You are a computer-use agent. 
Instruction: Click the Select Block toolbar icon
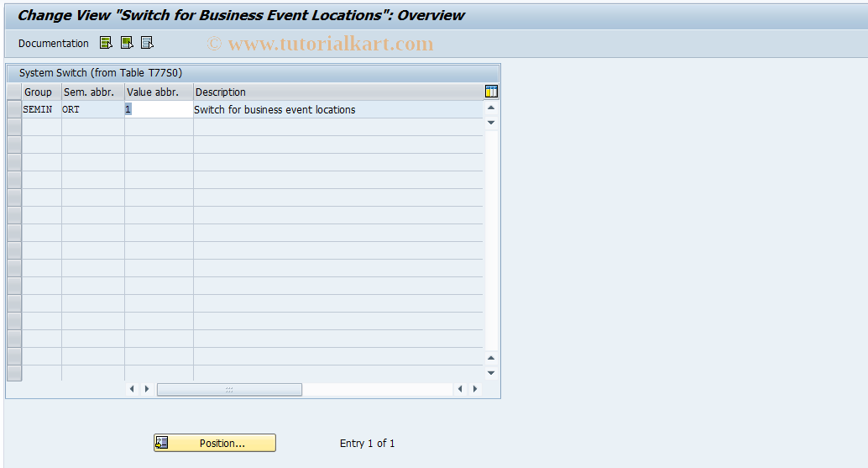127,43
